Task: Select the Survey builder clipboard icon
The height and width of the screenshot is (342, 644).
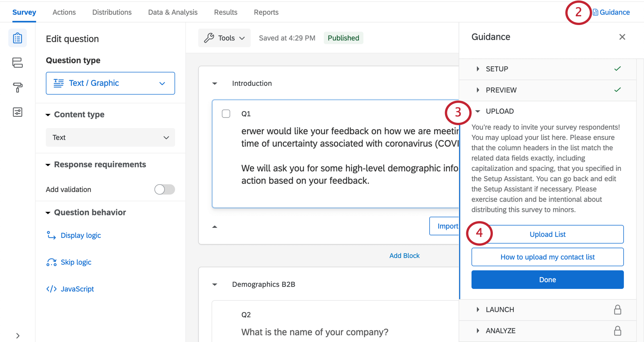Action: pyautogui.click(x=17, y=38)
